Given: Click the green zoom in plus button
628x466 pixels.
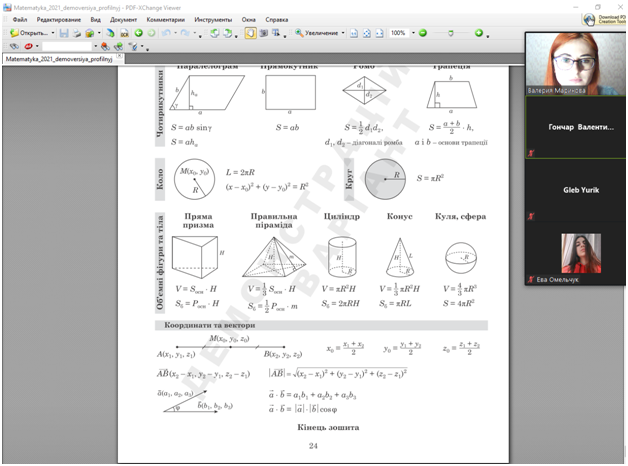Looking at the screenshot, I should [x=480, y=33].
